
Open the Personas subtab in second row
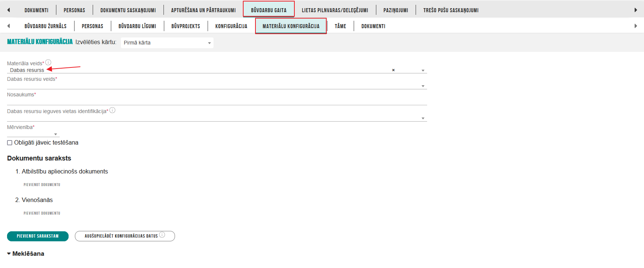(92, 26)
